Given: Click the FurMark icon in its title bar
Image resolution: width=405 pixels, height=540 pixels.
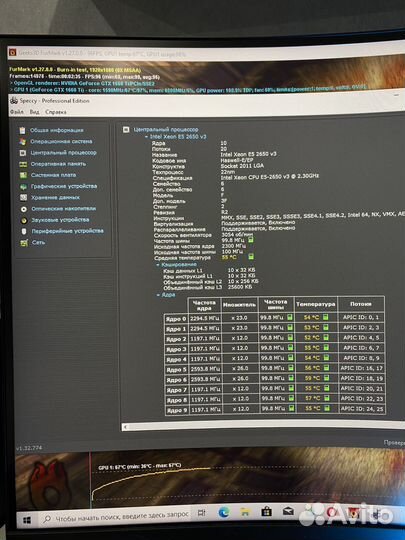Looking at the screenshot, I should pos(12,52).
